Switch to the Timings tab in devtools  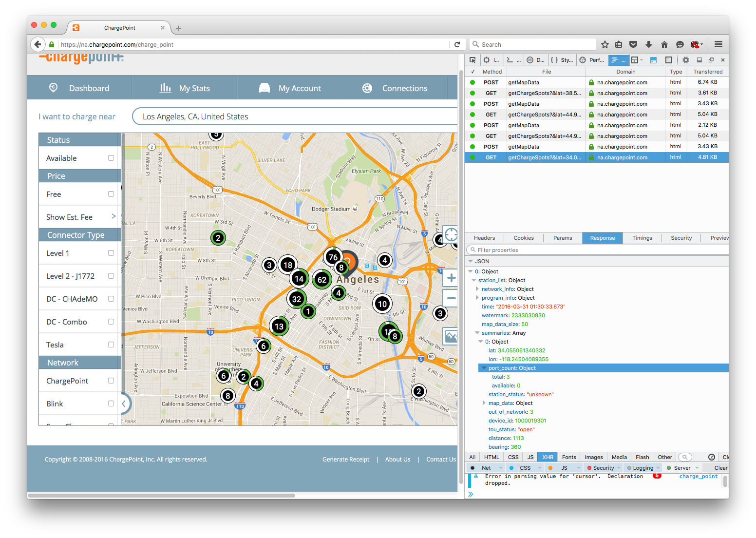coord(642,238)
